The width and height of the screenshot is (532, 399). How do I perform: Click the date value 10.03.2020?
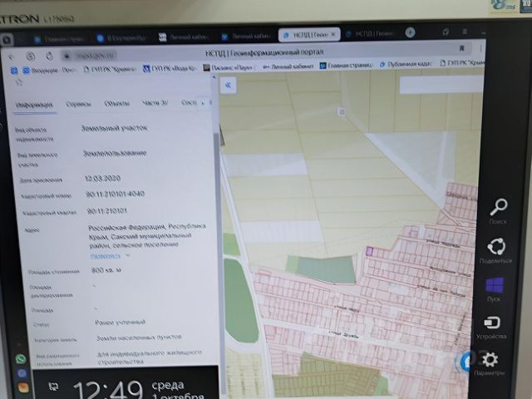(102, 178)
